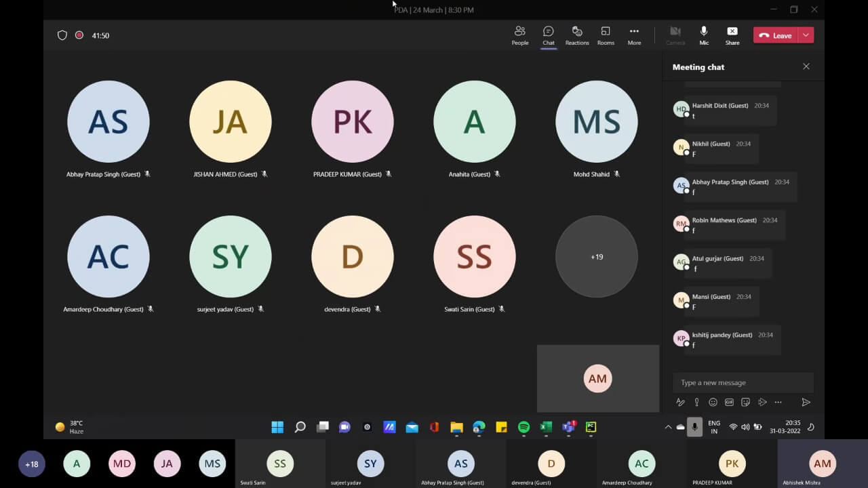Open PyCharm in the shared taskbar
The height and width of the screenshot is (488, 868).
(x=591, y=427)
